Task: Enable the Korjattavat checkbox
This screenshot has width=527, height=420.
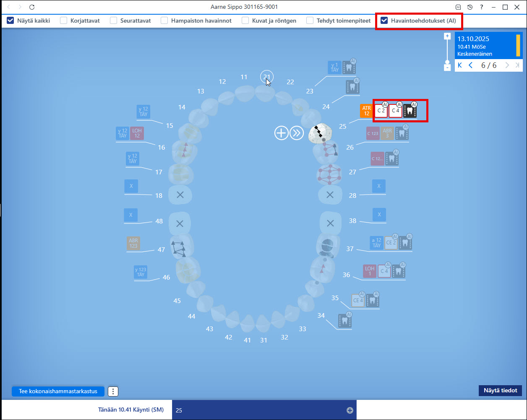Action: [x=63, y=20]
